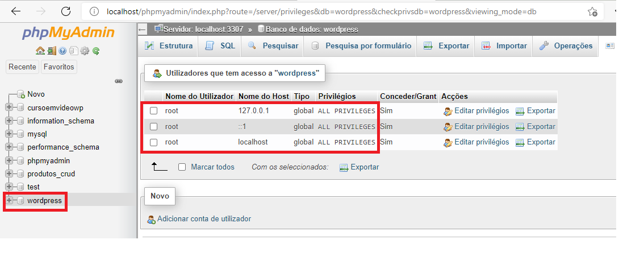
Task: Open the phpMyAdmin home icon
Action: point(40,51)
